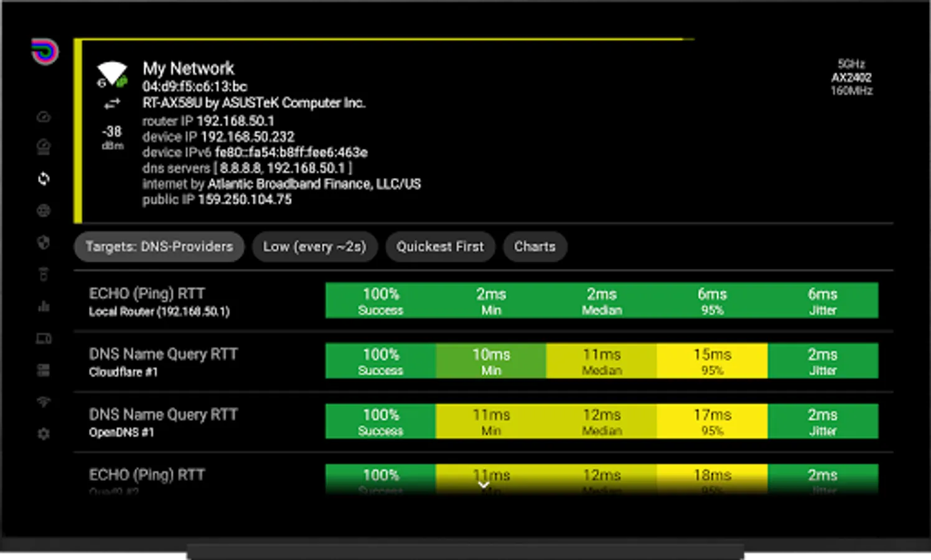931x560 pixels.
Task: Click OpenDNS 2ms Jitter cell
Action: pyautogui.click(x=823, y=421)
